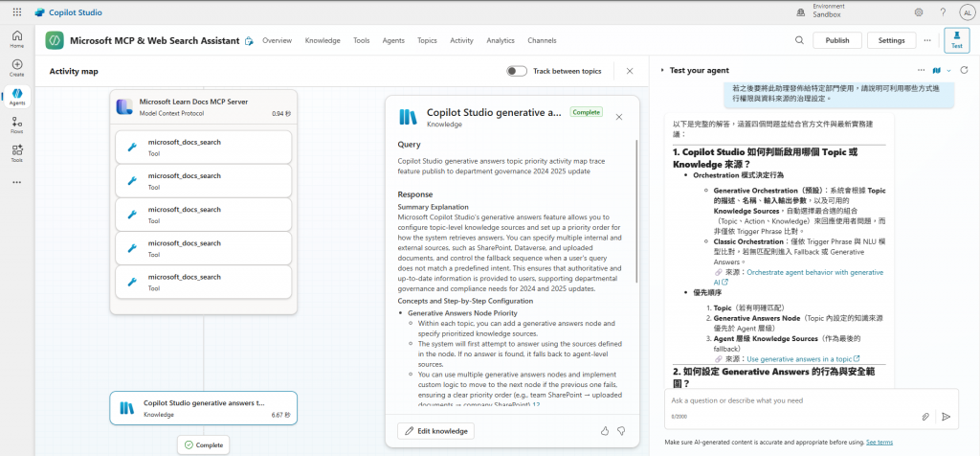980x456 pixels.
Task: Switch to the Overview tab
Action: click(x=277, y=40)
